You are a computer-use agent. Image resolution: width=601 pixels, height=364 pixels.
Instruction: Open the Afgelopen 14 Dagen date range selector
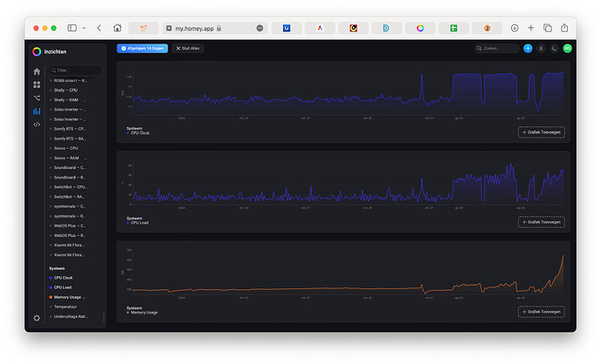(x=142, y=48)
